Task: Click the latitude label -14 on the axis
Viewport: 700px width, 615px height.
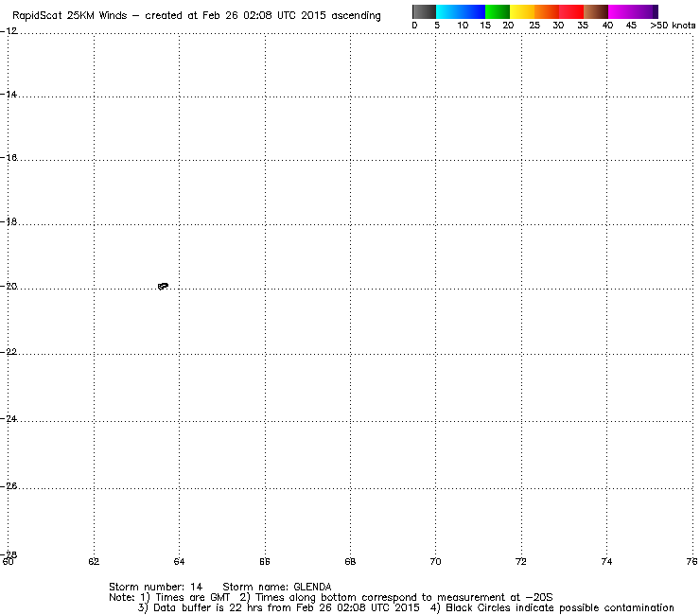Action: click(x=9, y=95)
